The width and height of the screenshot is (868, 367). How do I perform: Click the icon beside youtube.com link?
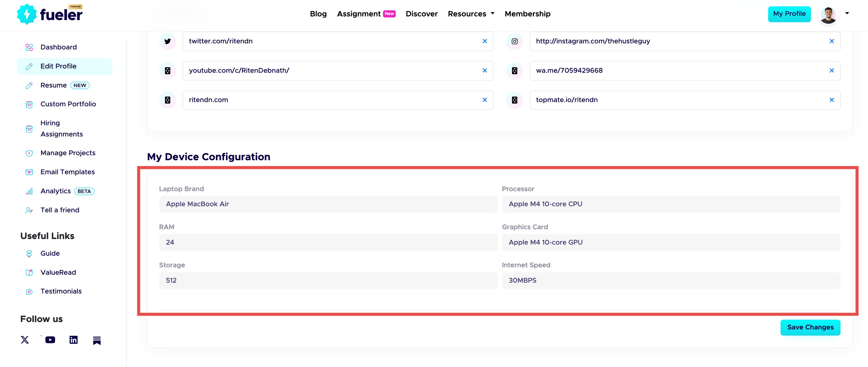pyautogui.click(x=167, y=71)
